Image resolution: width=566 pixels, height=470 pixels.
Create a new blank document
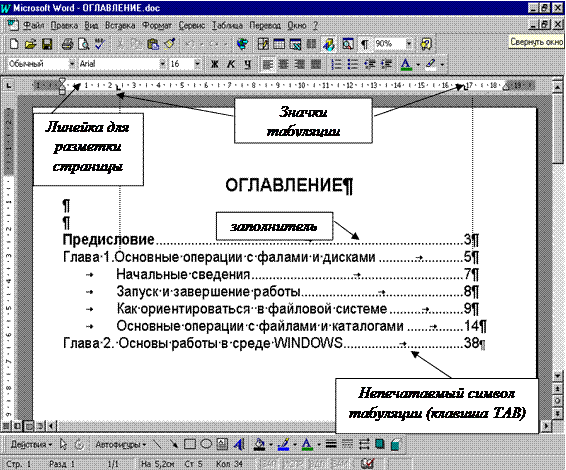pos(14,44)
